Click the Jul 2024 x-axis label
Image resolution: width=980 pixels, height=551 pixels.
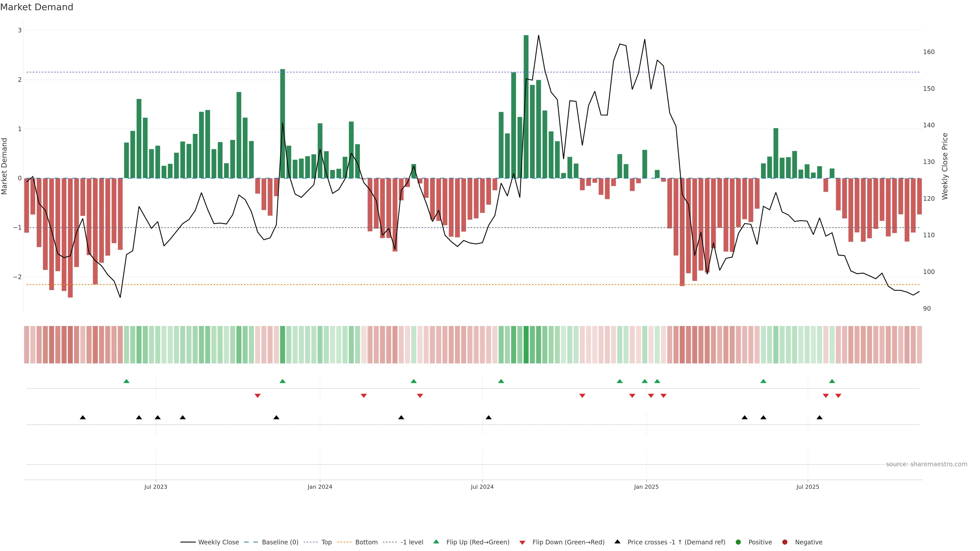click(x=482, y=487)
